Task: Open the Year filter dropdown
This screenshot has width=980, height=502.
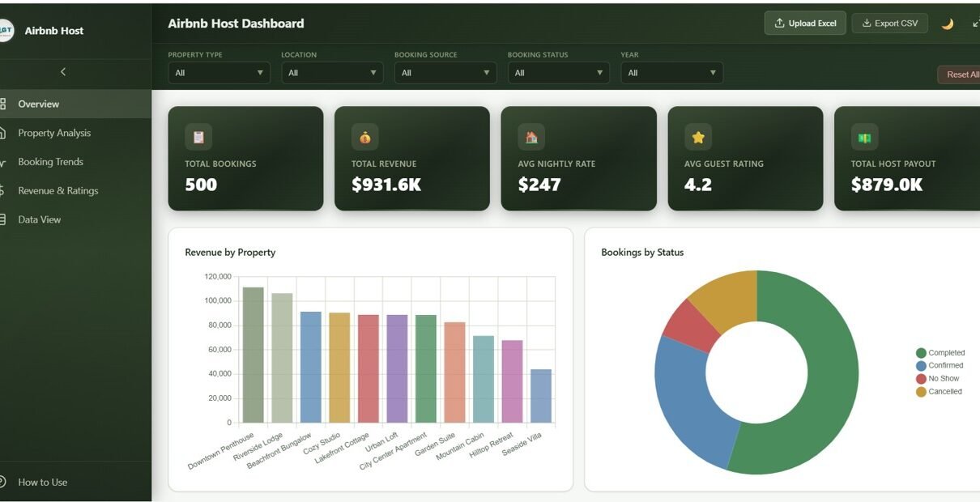Action: [671, 73]
